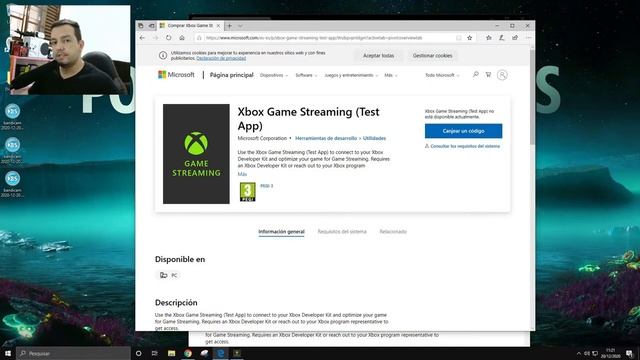This screenshot has height=360, width=640.
Task: Open the shopping cart icon
Action: [x=488, y=75]
